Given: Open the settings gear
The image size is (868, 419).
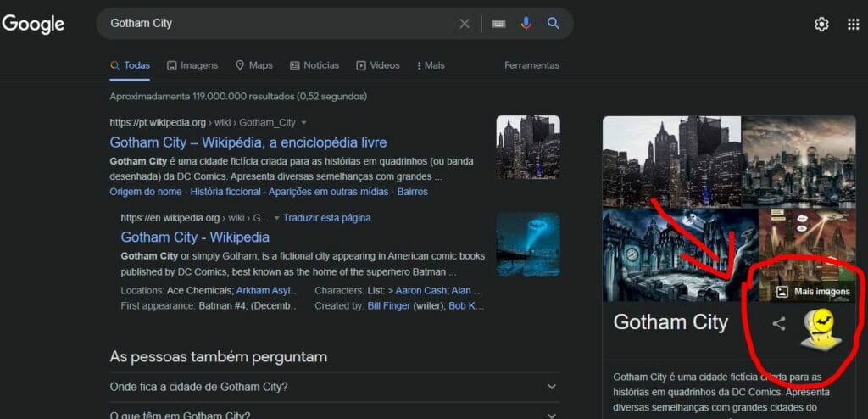Looking at the screenshot, I should [x=821, y=25].
